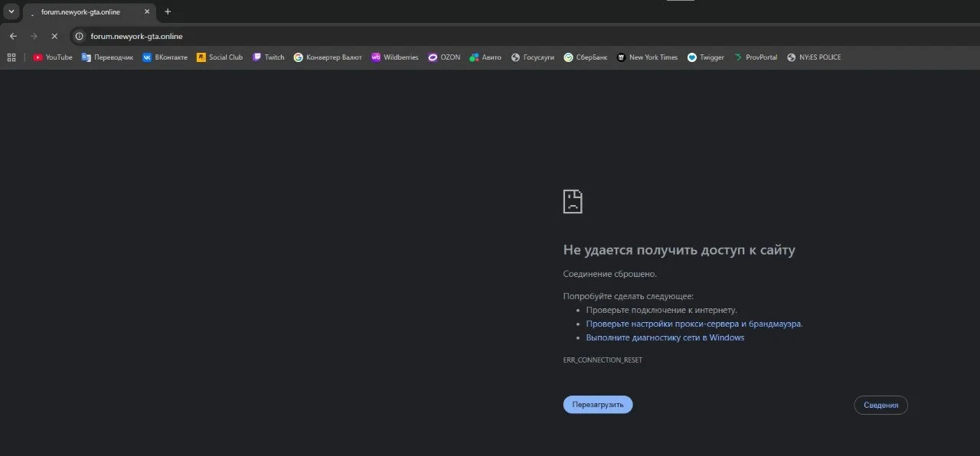980x456 pixels.
Task: Open the New York Times bookmark
Action: (x=647, y=57)
